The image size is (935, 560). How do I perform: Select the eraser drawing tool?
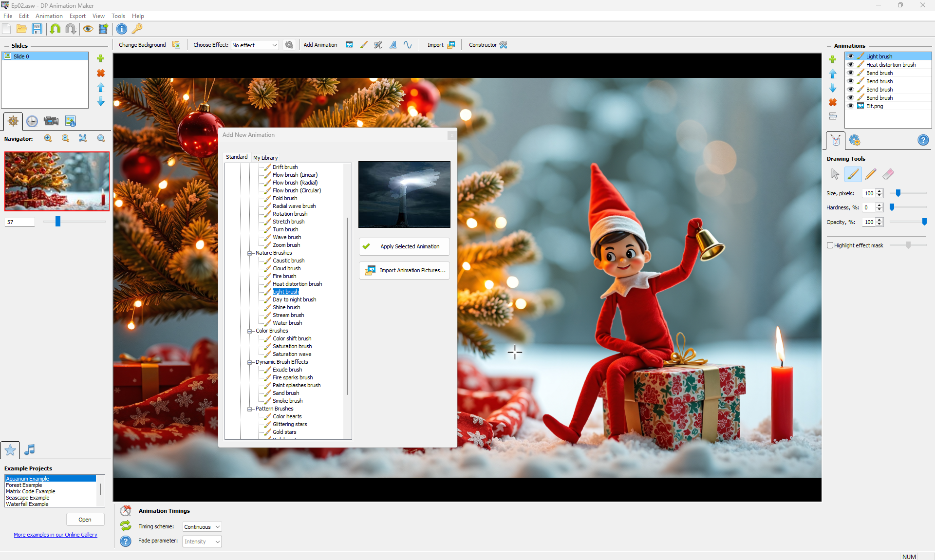888,174
